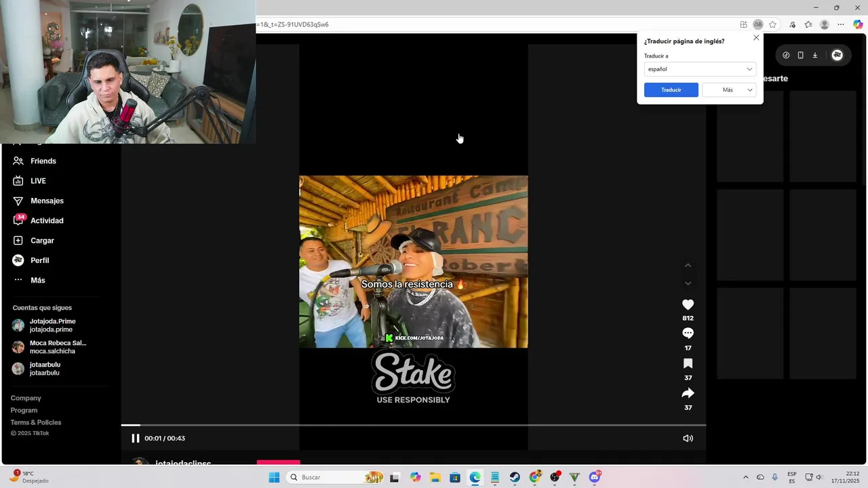
Task: Expand the Program footer section
Action: click(24, 410)
